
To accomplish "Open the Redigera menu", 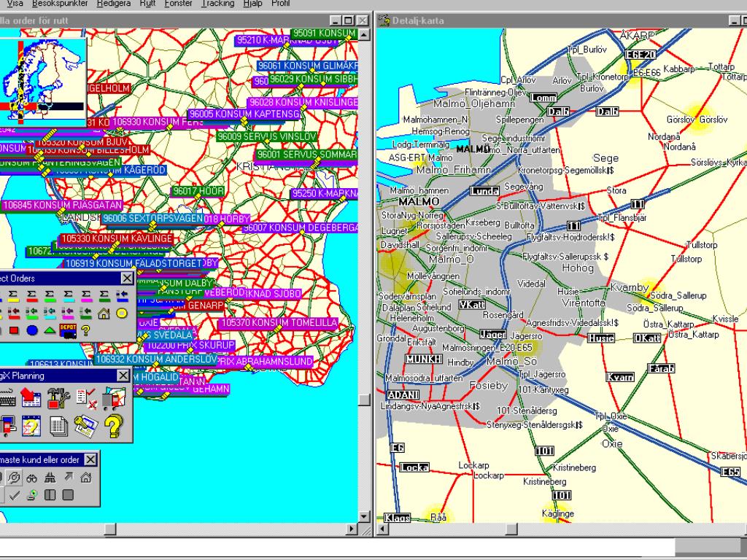I will click(x=113, y=4).
